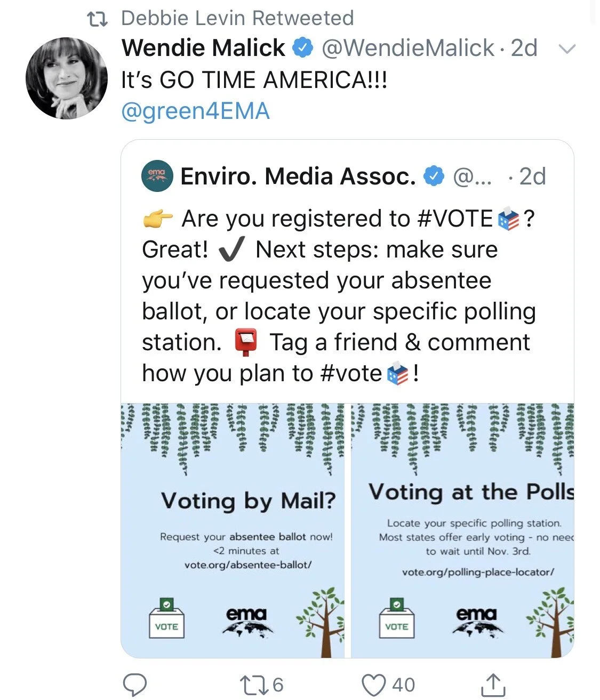This screenshot has width=600, height=700.
Task: Click Debbie Levin Retweeted label
Action: (x=237, y=18)
